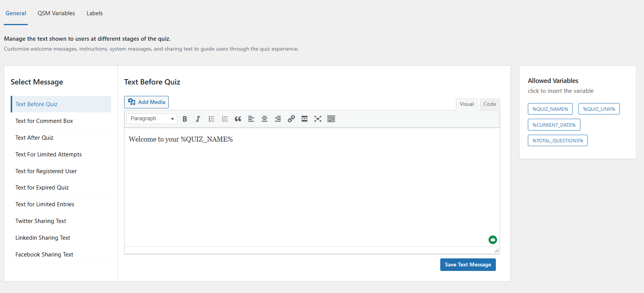Viewport: 644px width, 293px height.
Task: Insert or edit a link
Action: 291,119
